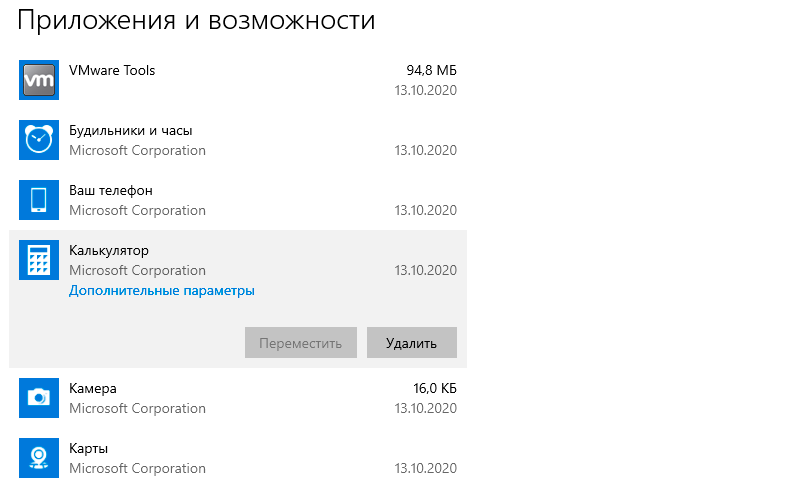Image resolution: width=805 pixels, height=478 pixels.
Task: Collapse the Калькулятор entry by its name
Action: click(109, 250)
